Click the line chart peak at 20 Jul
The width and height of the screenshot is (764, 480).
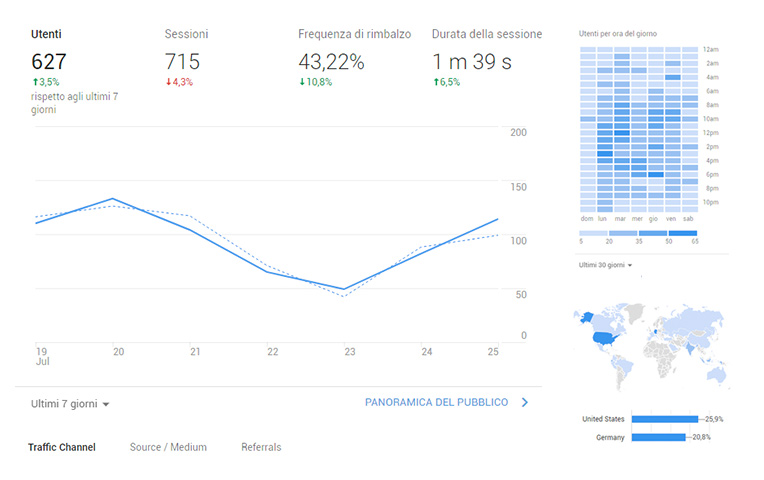[x=113, y=199]
